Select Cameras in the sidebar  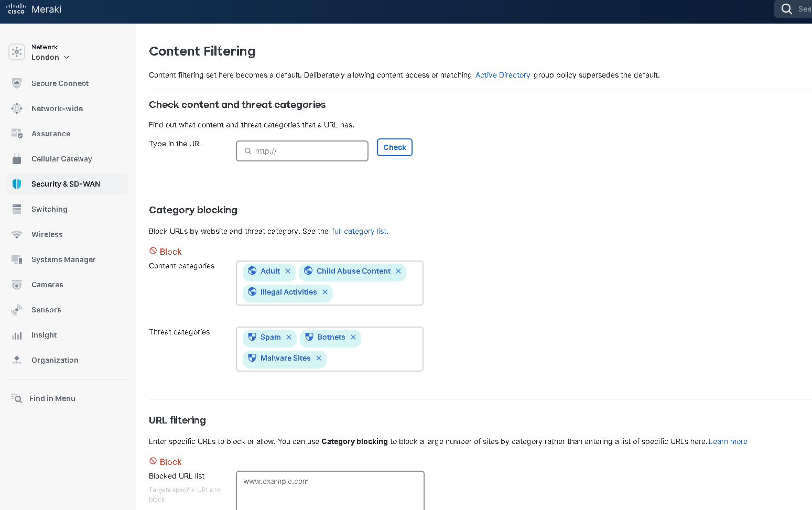(x=47, y=285)
